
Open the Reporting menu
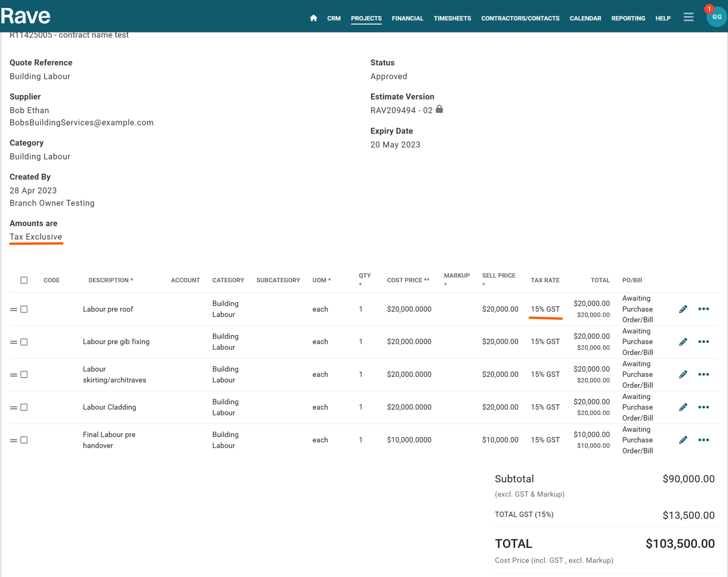(628, 18)
